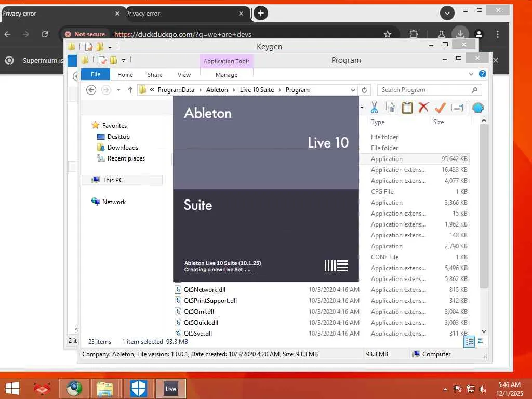Open Program quick access toolbar dropdown
This screenshot has height=399, width=532.
(124, 61)
